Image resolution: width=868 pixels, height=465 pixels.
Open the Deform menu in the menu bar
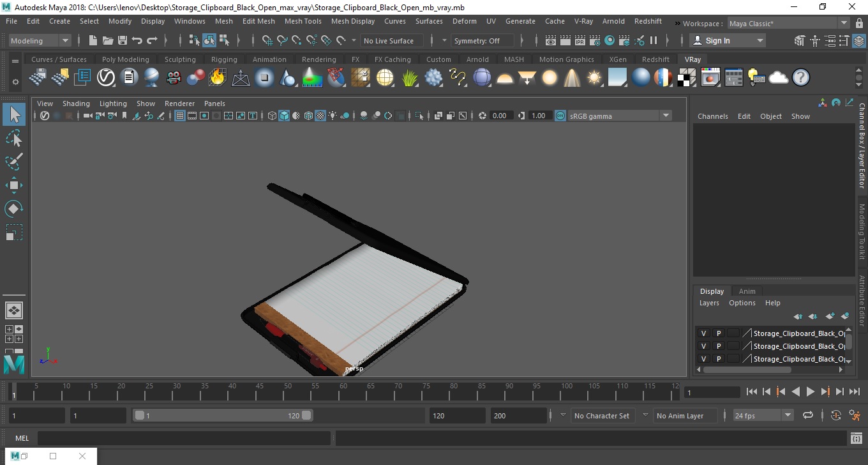coord(464,21)
